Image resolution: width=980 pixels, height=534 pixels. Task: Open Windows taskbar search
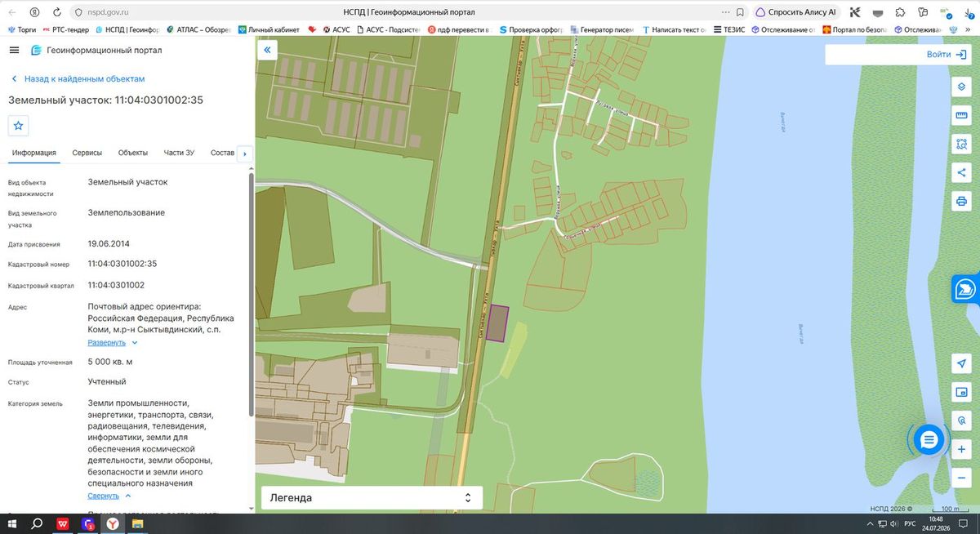pos(37,523)
